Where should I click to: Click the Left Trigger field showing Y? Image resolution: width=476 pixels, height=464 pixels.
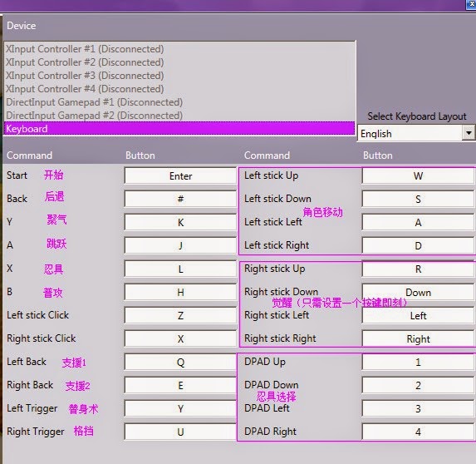pyautogui.click(x=180, y=408)
